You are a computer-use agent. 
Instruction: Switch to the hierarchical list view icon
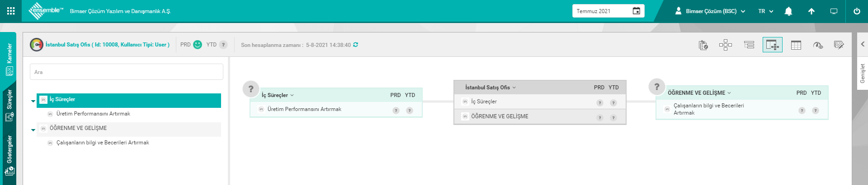click(x=749, y=45)
